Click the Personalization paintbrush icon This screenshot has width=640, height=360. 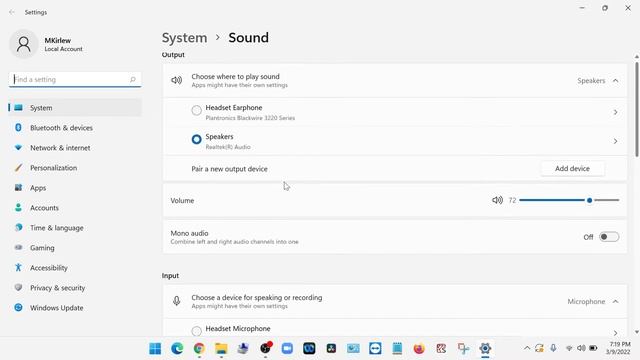[x=18, y=168]
